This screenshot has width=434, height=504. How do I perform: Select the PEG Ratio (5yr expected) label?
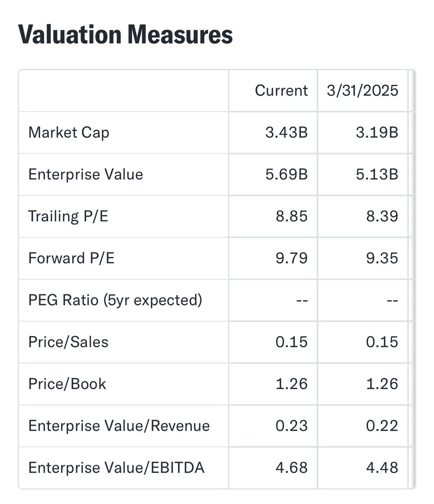115,300
